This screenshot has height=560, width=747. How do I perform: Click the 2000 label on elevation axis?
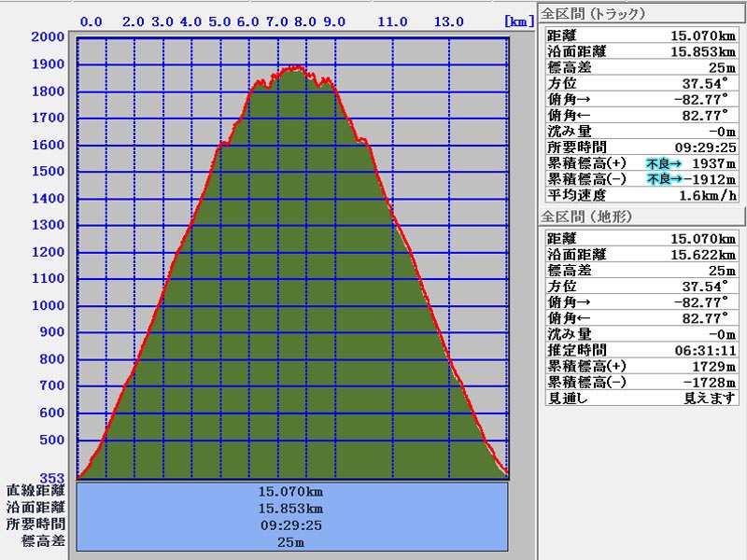(x=49, y=36)
